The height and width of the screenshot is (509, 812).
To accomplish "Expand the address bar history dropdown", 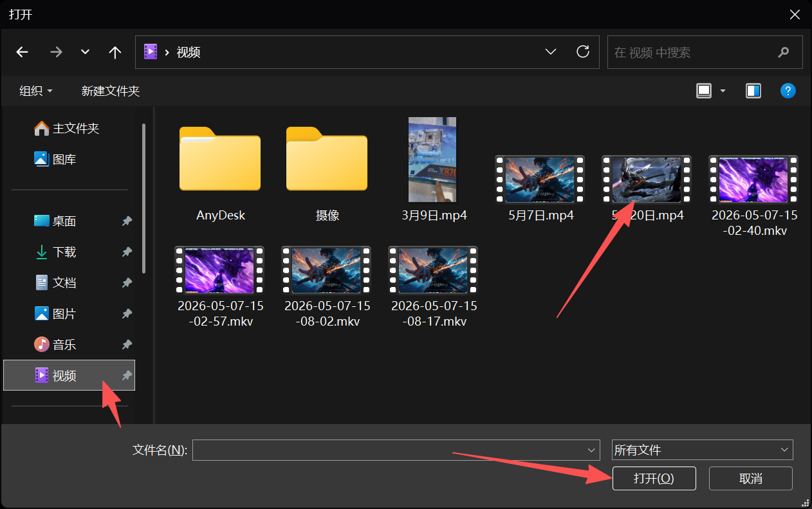I will [551, 52].
